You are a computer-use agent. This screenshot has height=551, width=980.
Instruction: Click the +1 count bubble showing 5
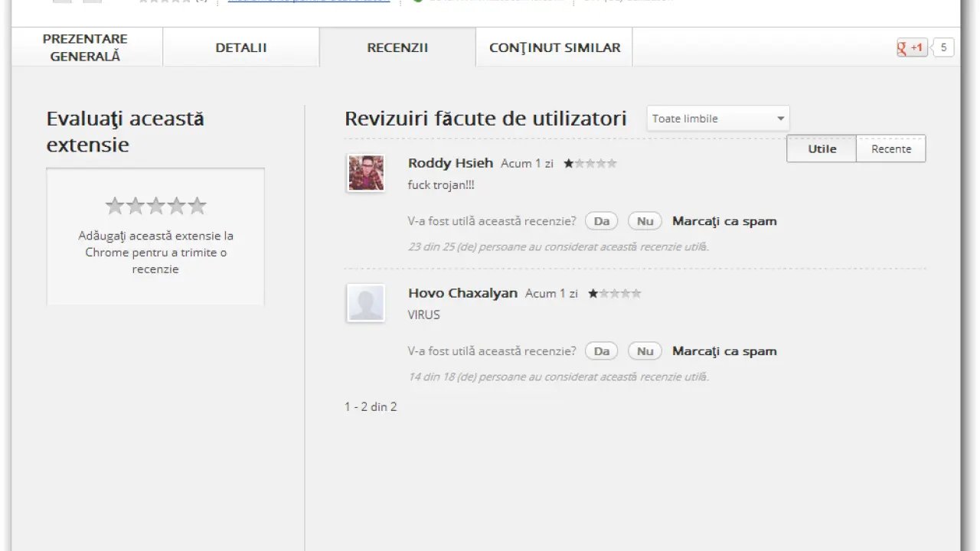click(x=943, y=47)
